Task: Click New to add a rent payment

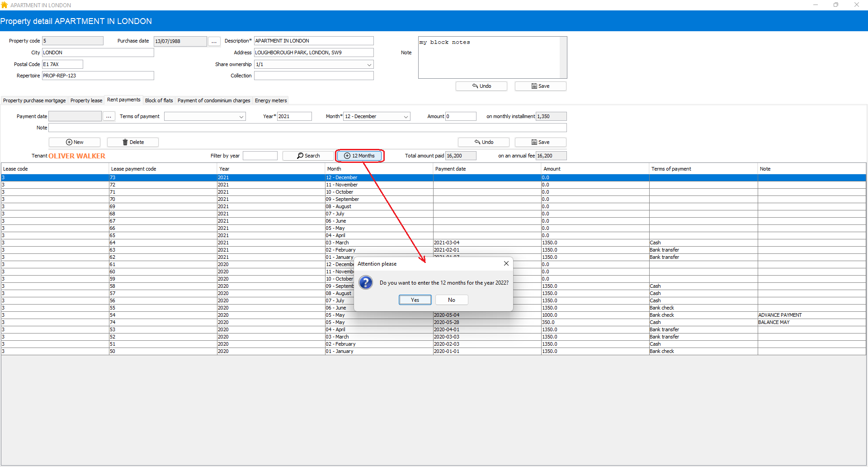Action: click(75, 142)
